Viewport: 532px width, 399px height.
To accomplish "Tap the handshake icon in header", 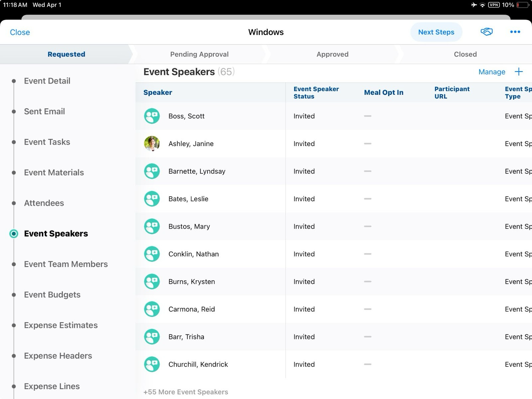I will (x=486, y=32).
